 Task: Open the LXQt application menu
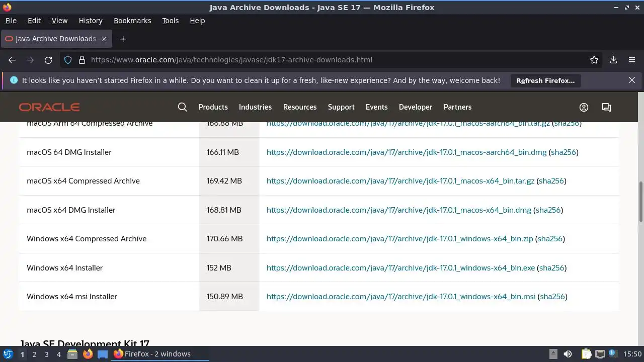click(8, 354)
